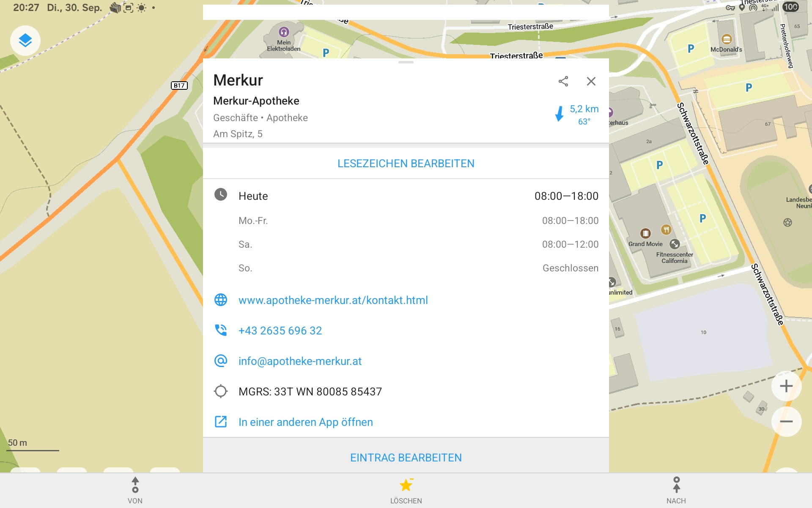Email info@apotheke-merkur.at
This screenshot has height=508, width=812.
pyautogui.click(x=300, y=361)
